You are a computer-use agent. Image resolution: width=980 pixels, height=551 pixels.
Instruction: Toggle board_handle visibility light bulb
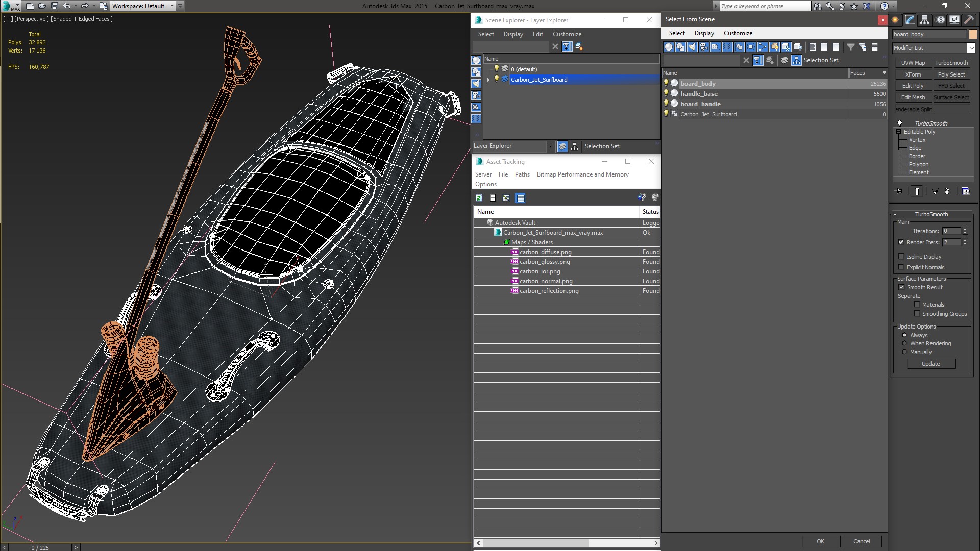click(x=666, y=104)
